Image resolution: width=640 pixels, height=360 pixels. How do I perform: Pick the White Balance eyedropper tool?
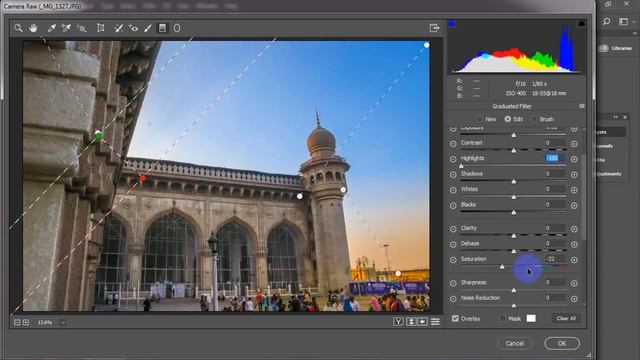point(52,28)
